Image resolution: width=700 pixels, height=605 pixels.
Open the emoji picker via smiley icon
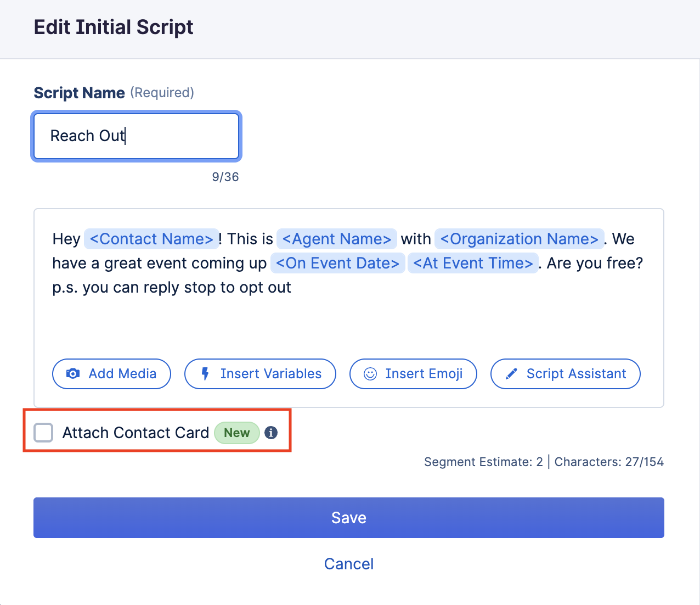pos(370,374)
